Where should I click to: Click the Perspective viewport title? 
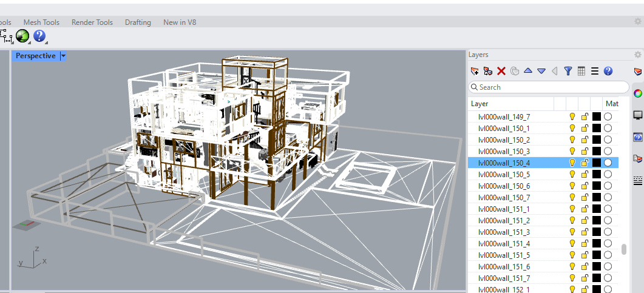36,56
